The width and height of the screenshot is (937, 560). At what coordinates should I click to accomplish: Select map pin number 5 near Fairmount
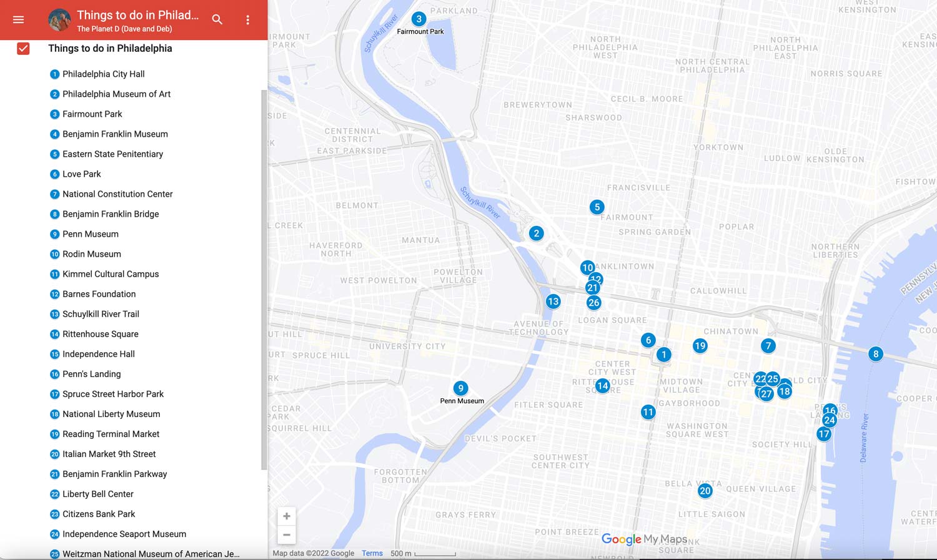pyautogui.click(x=597, y=207)
